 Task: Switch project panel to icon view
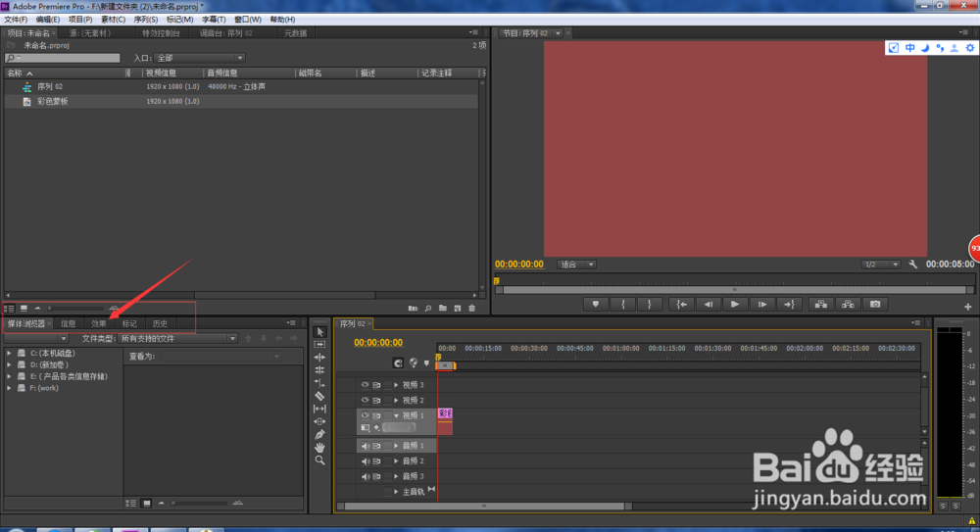(x=24, y=309)
